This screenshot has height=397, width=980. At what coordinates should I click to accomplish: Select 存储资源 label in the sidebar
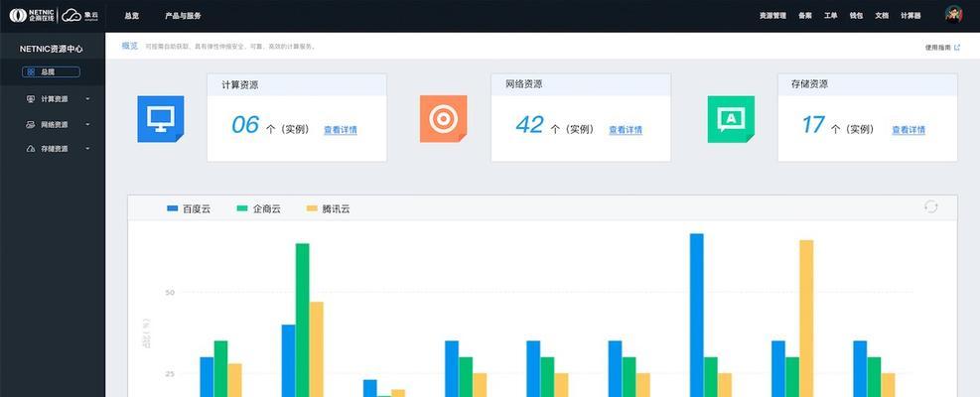[55, 149]
